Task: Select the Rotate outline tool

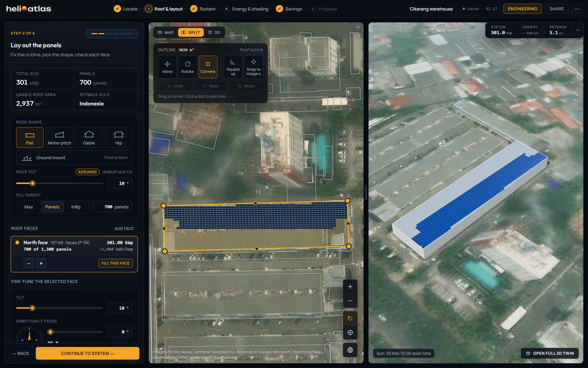Action: 187,67
